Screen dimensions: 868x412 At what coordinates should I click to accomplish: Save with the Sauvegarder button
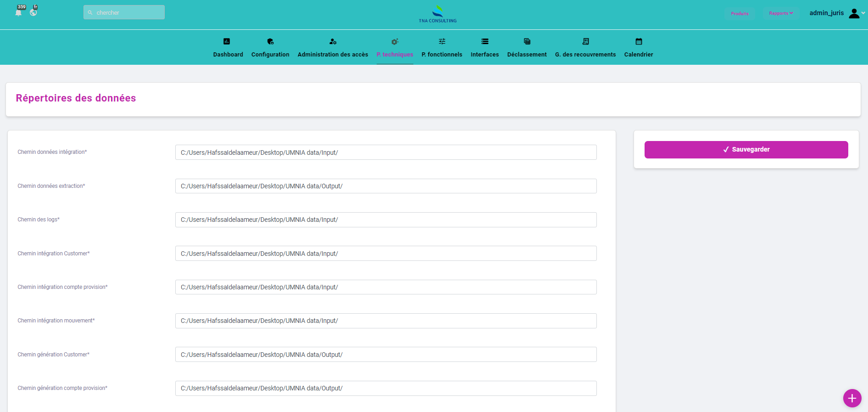tap(746, 150)
